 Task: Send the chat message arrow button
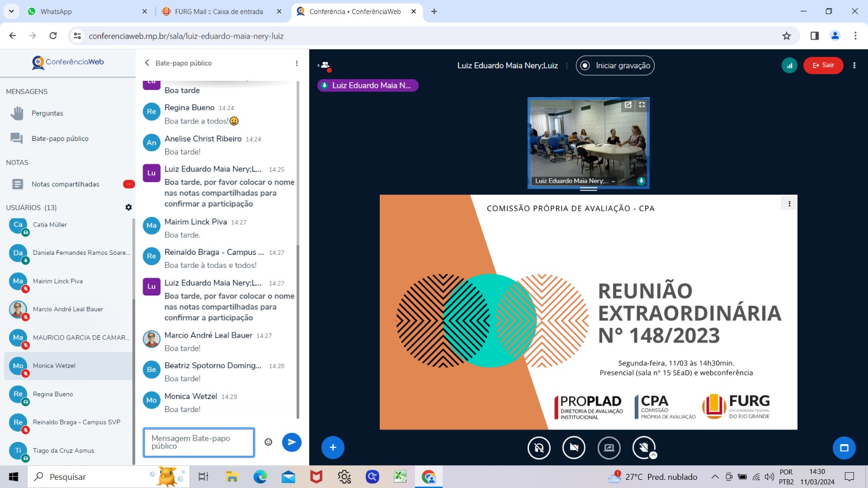coord(292,442)
